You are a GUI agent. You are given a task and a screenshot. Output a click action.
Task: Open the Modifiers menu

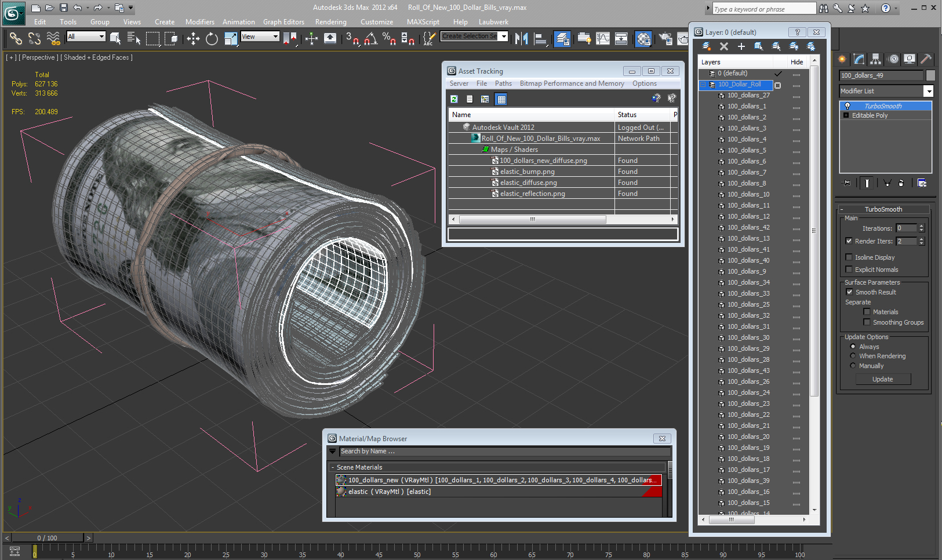coord(200,22)
